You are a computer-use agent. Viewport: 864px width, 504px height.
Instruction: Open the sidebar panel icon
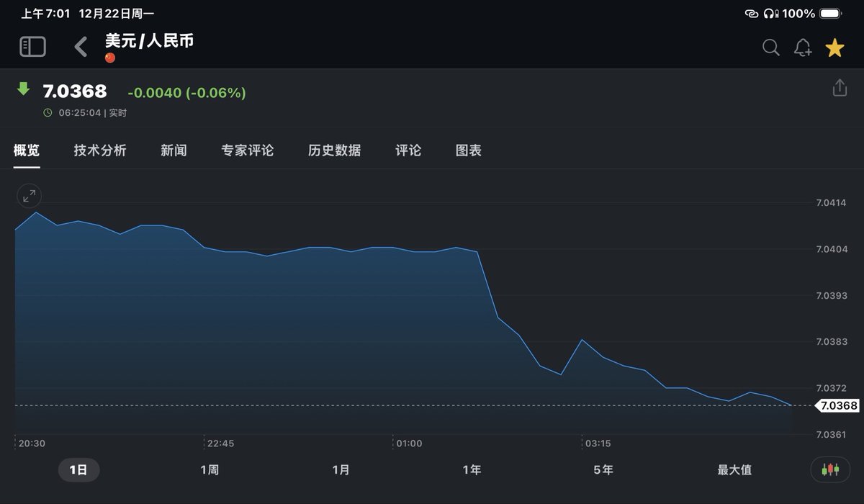click(32, 46)
